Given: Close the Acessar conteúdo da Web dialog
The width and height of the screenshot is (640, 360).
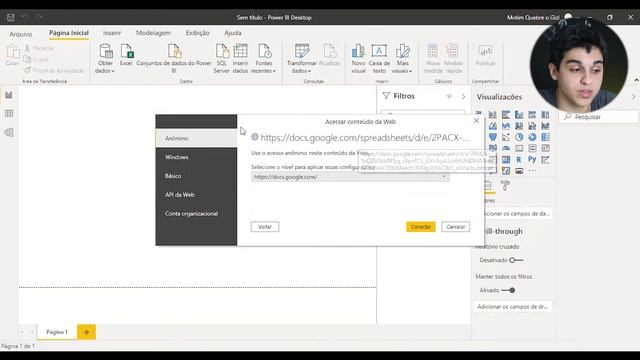Looking at the screenshot, I should (476, 121).
